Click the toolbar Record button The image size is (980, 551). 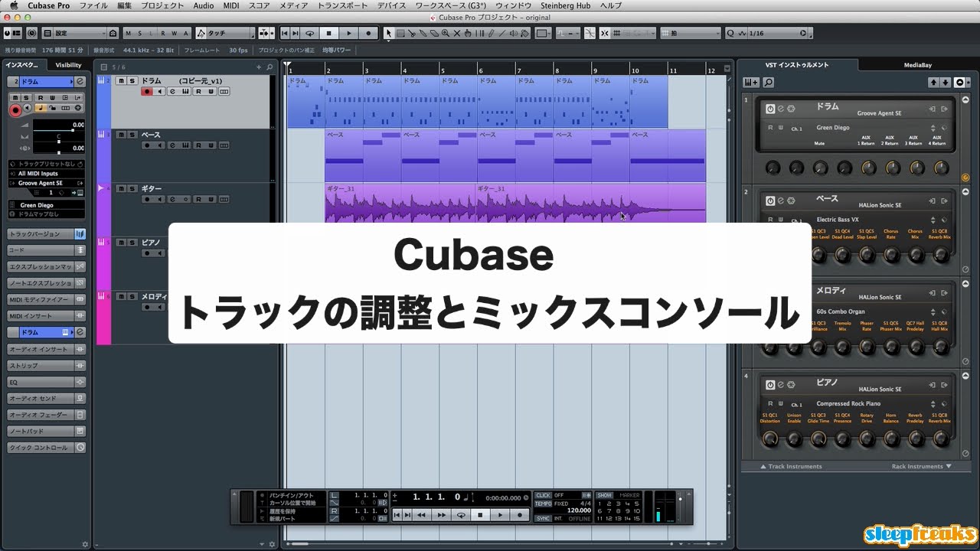pos(368,33)
